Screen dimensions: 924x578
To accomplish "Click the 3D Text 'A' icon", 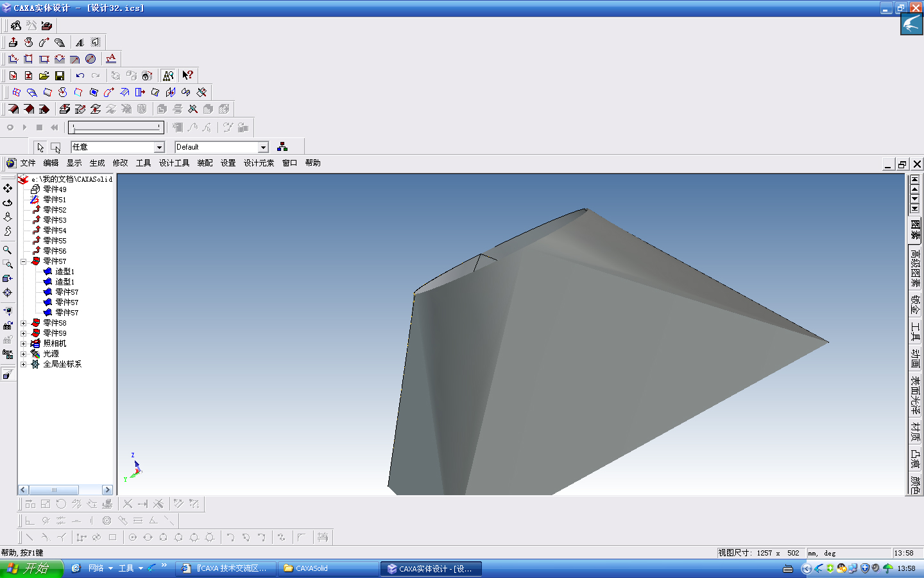I will (x=80, y=42).
